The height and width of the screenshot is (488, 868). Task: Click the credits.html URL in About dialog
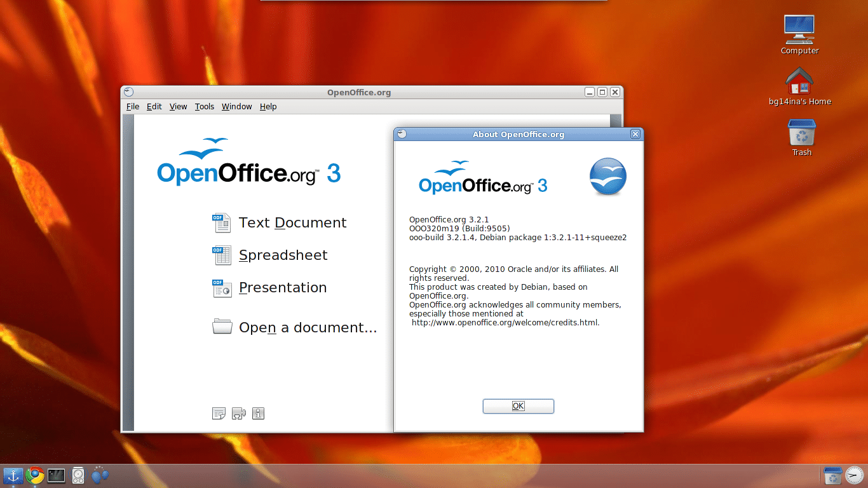(x=506, y=323)
